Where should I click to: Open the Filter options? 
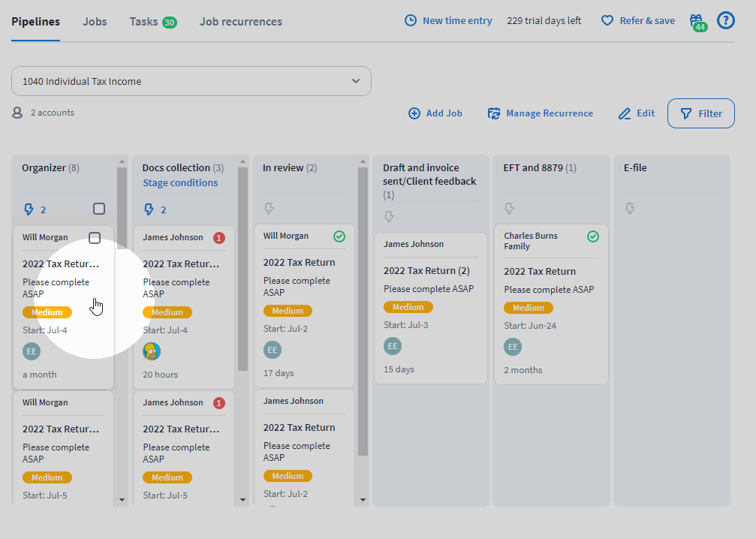point(700,113)
